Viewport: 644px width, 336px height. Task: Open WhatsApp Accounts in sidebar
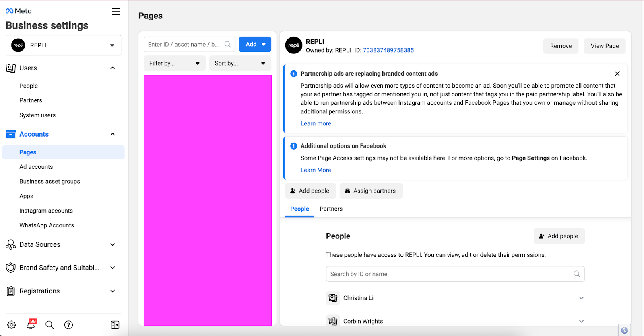click(x=47, y=225)
